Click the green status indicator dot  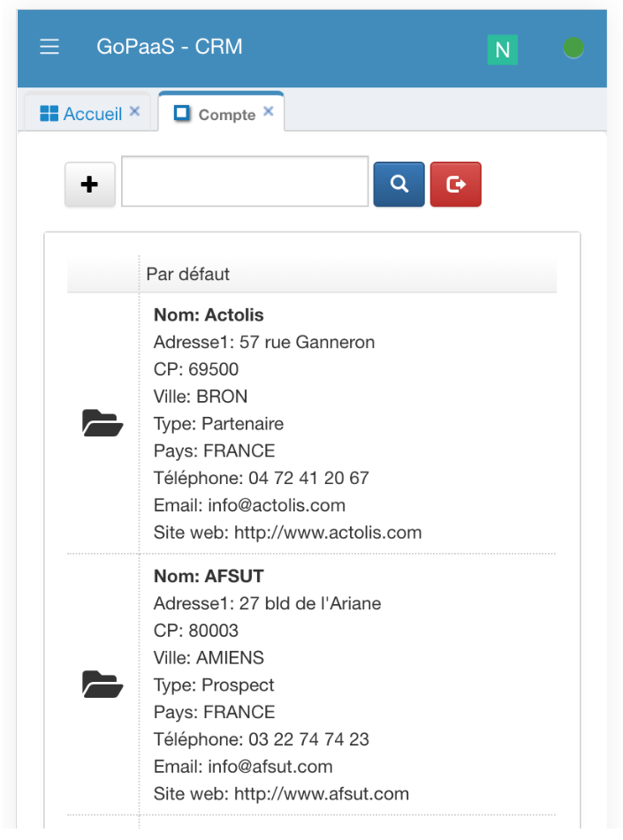pos(574,48)
